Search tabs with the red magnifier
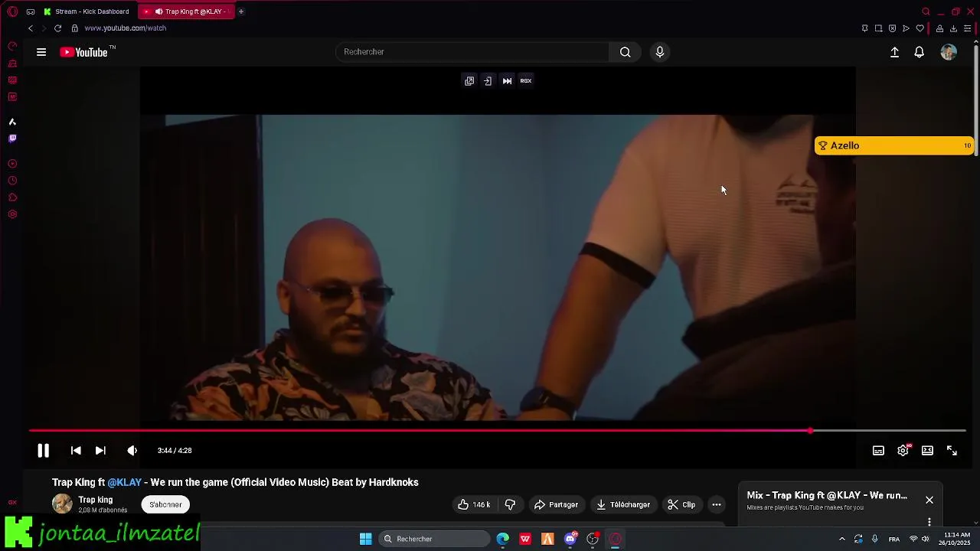The height and width of the screenshot is (551, 980). [926, 11]
